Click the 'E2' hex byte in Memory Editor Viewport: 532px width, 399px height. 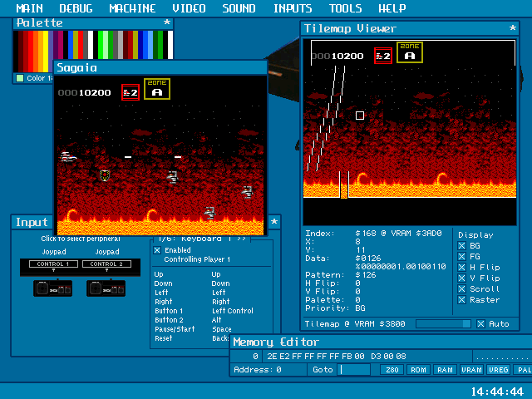pos(284,357)
